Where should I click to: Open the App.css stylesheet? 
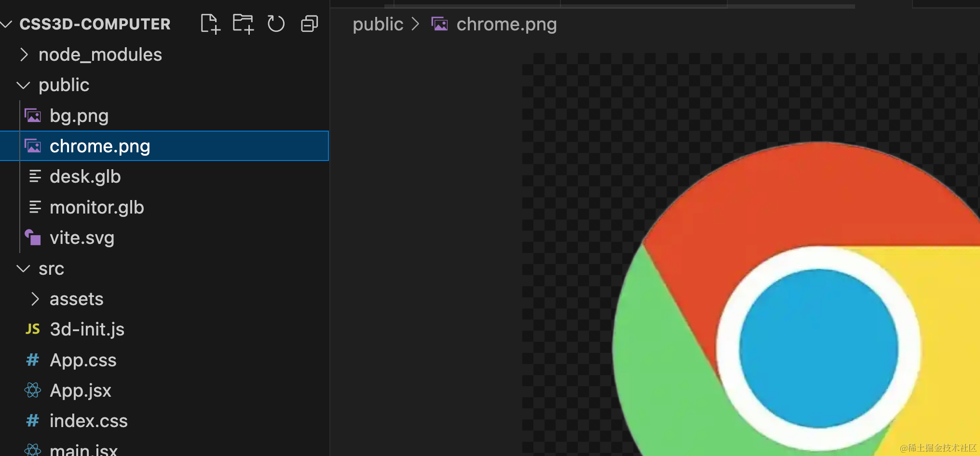[83, 360]
